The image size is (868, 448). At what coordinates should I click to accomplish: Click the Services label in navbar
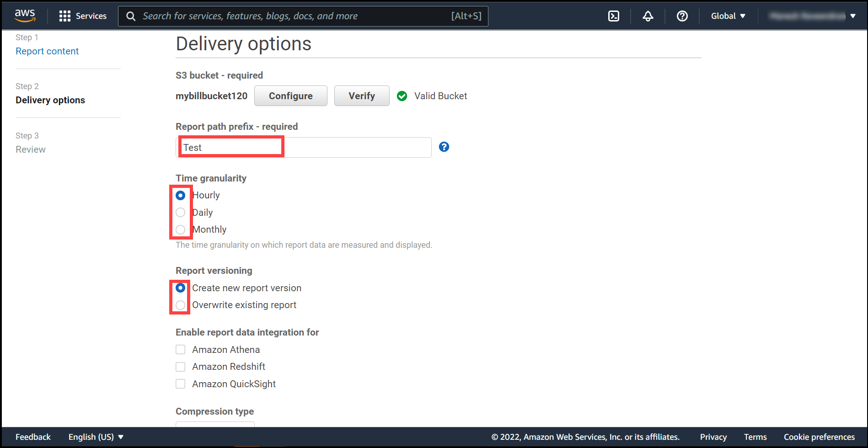91,16
